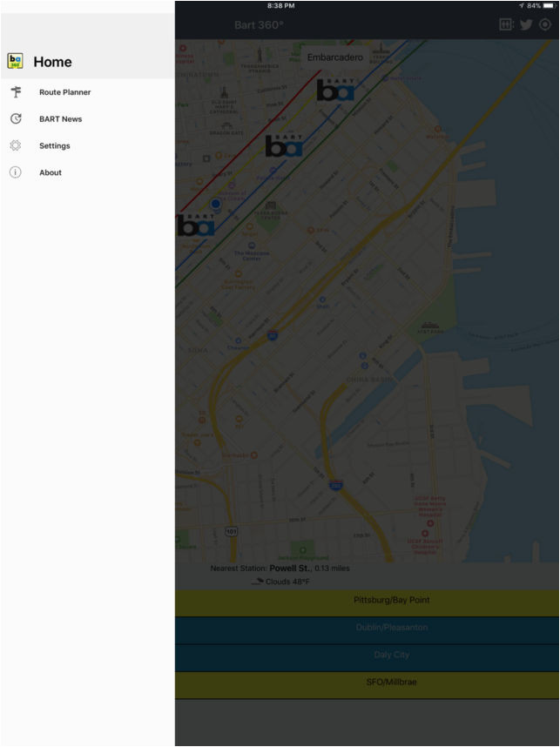This screenshot has height=747, width=560.
Task: Tap the cloud weather icon beside Clouds 48°F
Action: point(258,582)
